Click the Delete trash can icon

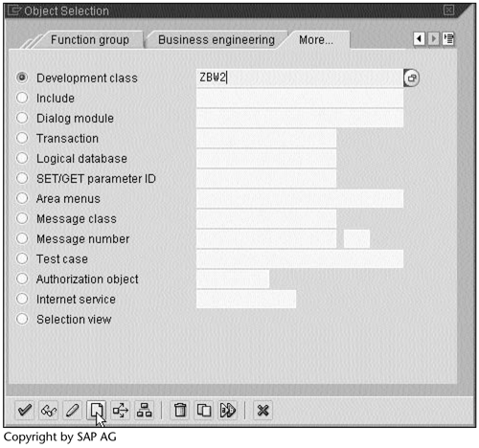pos(180,410)
